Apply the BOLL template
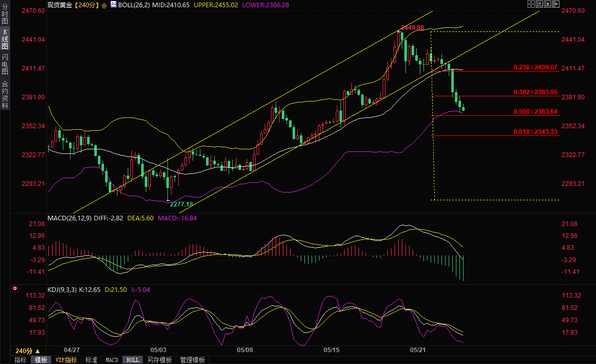The width and height of the screenshot is (596, 364). click(x=133, y=360)
